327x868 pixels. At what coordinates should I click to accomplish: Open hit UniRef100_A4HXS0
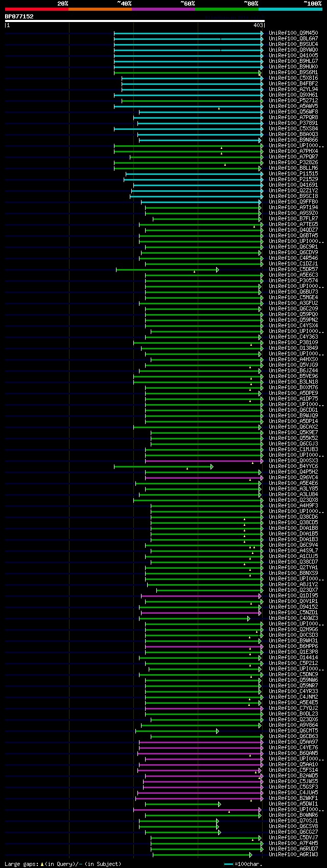[293, 359]
